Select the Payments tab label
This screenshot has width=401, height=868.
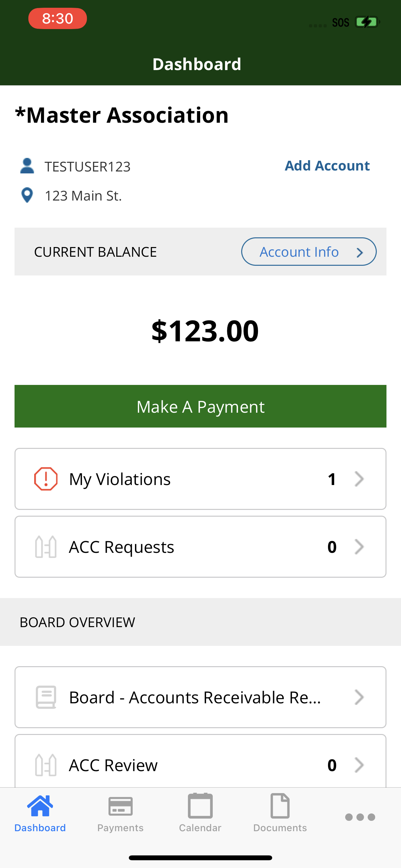(120, 828)
